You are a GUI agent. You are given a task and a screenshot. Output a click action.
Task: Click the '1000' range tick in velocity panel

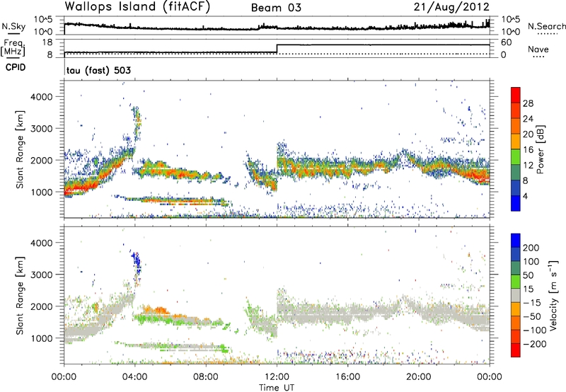pos(41,338)
